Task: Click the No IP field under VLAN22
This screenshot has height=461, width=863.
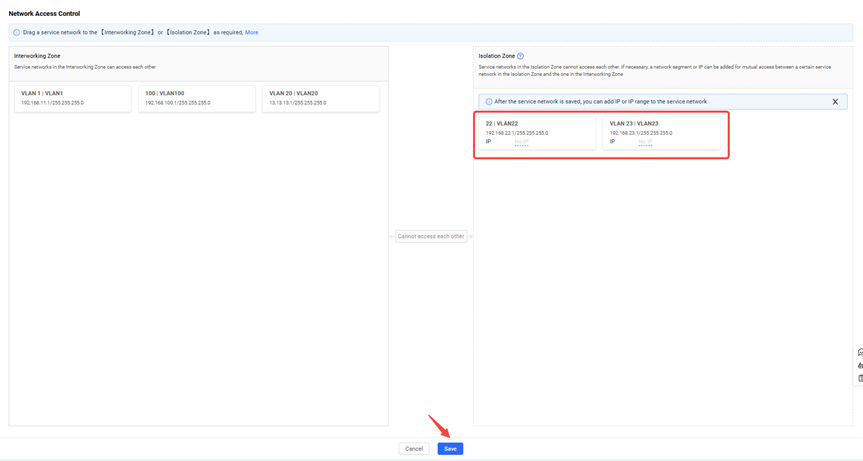Action: (521, 142)
